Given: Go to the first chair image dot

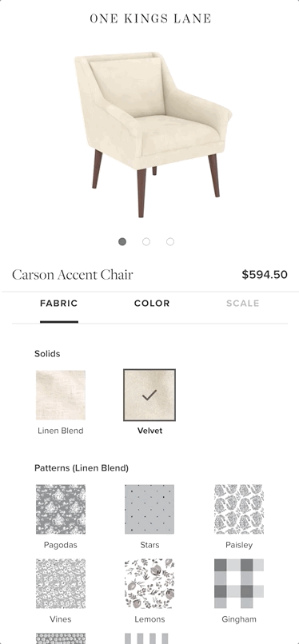Looking at the screenshot, I should [122, 241].
